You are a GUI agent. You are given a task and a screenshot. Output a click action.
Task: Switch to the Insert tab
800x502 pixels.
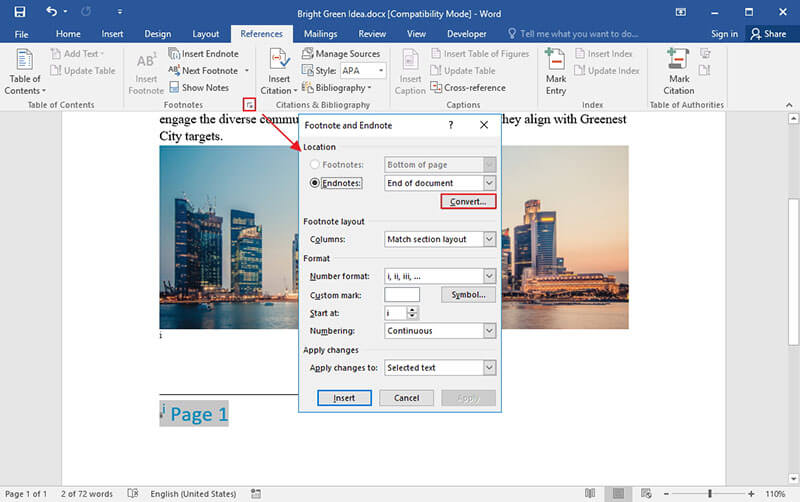click(x=112, y=34)
